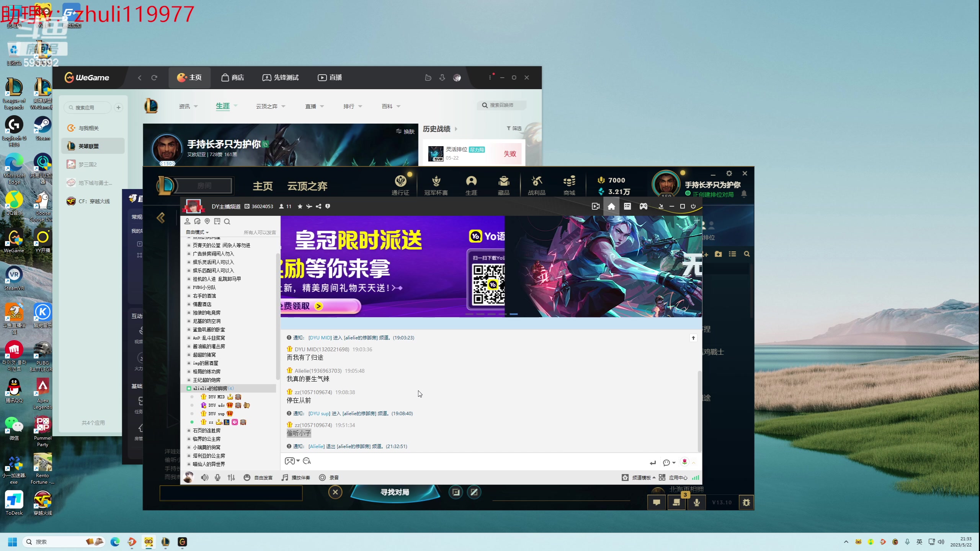Click the flower gift icon in chat input
Screen dimensions: 980x551
[x=684, y=462]
